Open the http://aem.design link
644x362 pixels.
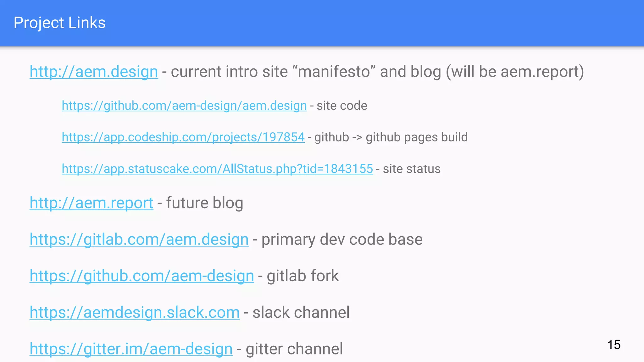(94, 72)
